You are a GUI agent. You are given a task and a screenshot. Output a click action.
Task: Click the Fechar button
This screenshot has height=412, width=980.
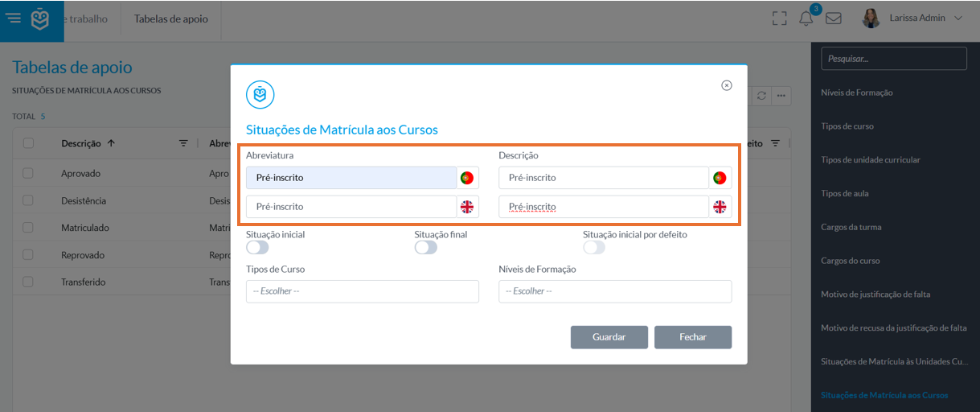(693, 337)
